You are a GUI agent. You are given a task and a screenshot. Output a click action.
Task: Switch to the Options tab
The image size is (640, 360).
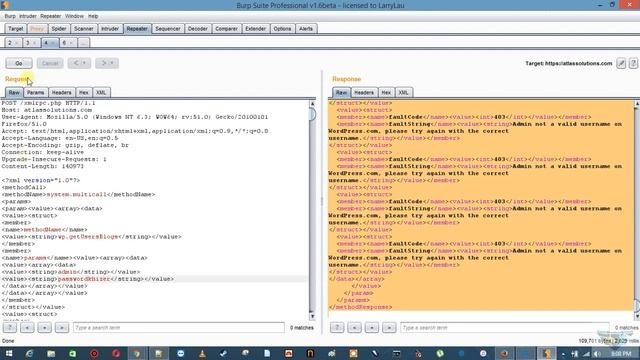coord(282,29)
